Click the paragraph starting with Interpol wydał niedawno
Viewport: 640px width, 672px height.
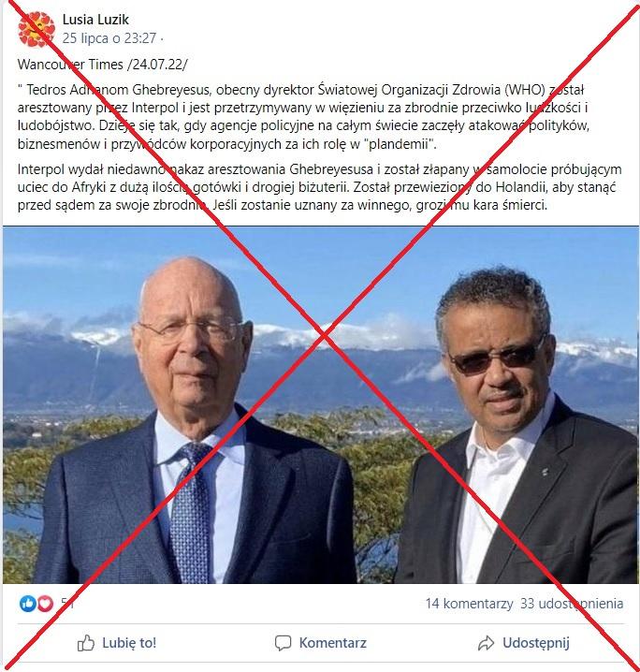tap(320, 187)
